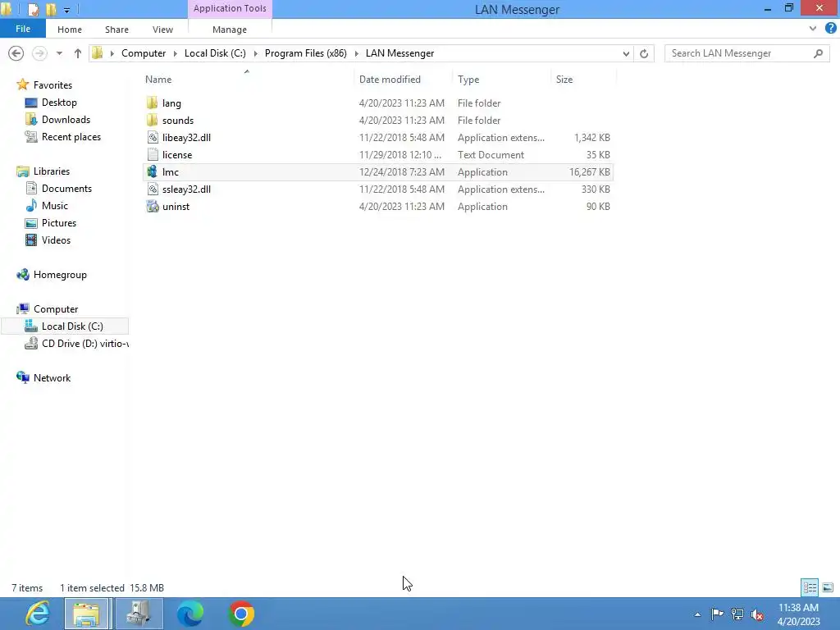Select the ssleay32.dll file icon

pos(152,189)
